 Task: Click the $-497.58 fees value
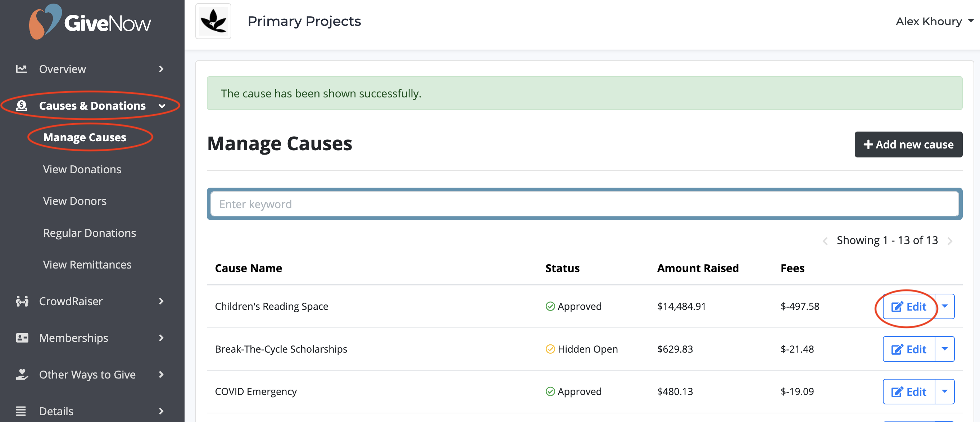tap(800, 306)
